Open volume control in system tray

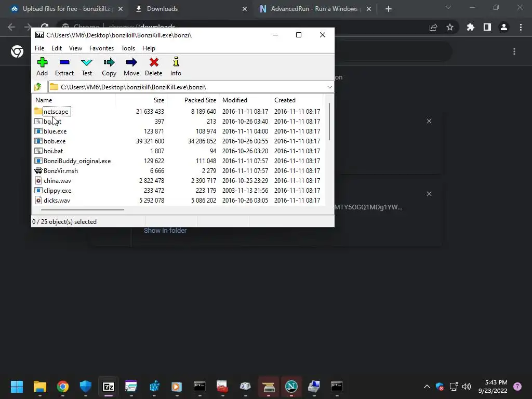(x=467, y=386)
